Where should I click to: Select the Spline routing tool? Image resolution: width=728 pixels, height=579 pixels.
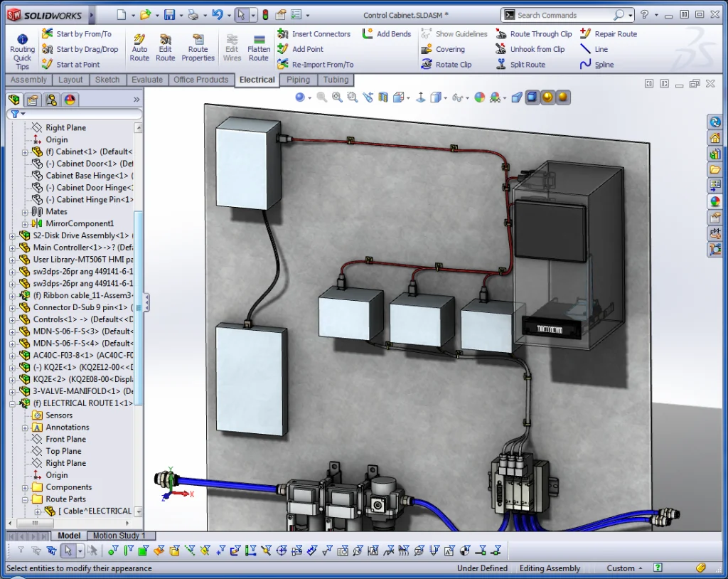[x=602, y=64]
